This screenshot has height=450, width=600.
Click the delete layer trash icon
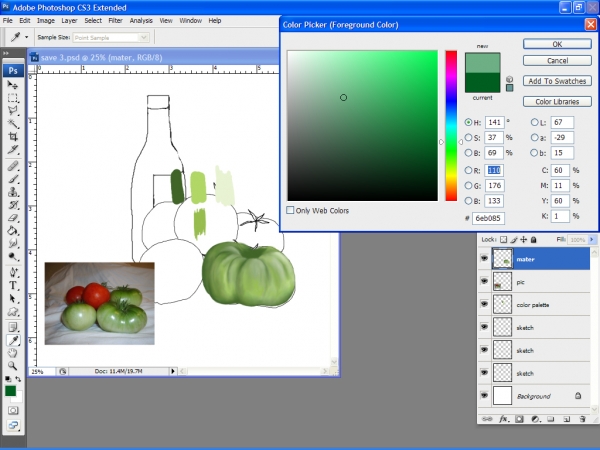point(582,419)
